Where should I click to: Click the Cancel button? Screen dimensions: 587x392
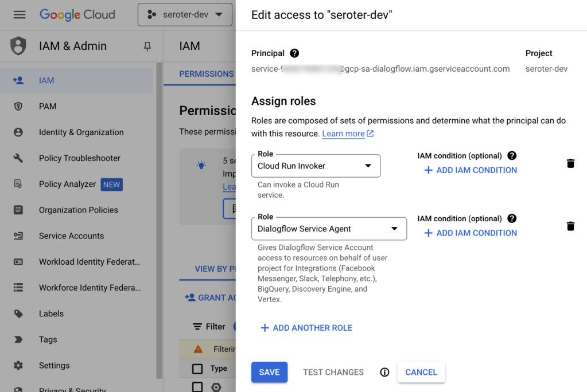tap(421, 373)
